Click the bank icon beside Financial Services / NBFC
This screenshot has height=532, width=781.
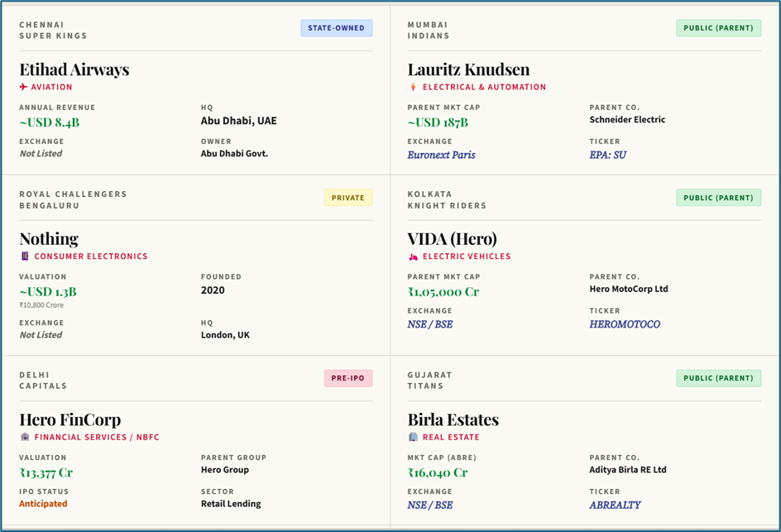[x=24, y=437]
